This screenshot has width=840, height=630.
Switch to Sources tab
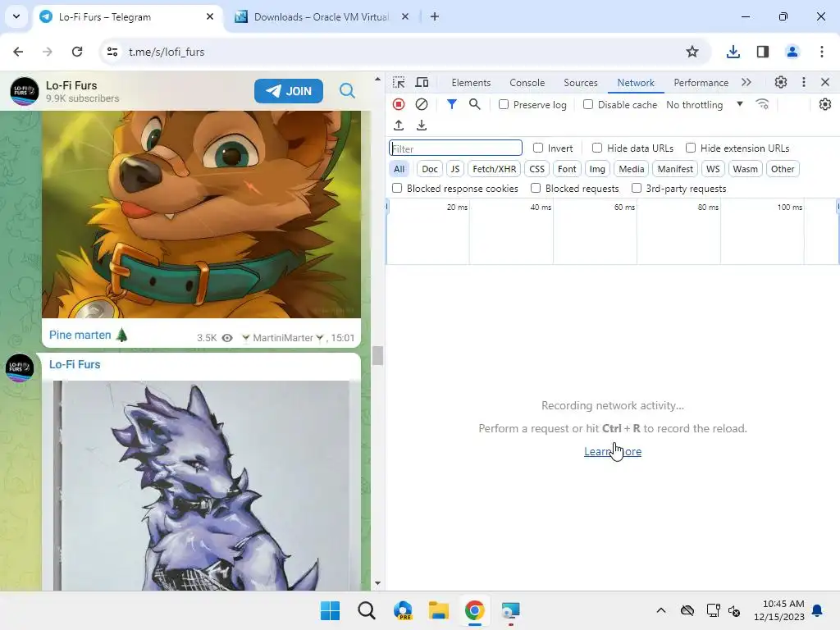point(581,83)
